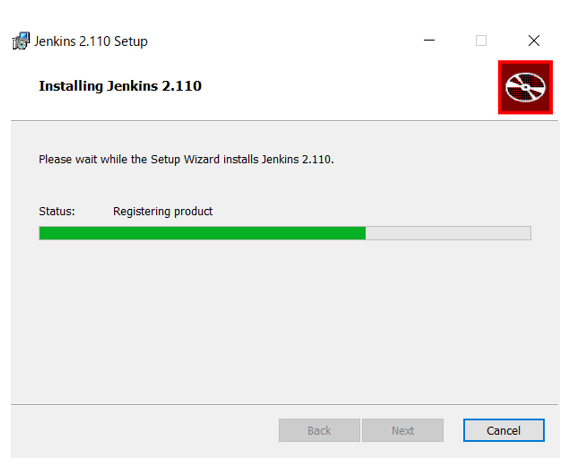Viewport: 575px width, 473px height.
Task: Click the separator line under the header banner
Action: [285, 120]
